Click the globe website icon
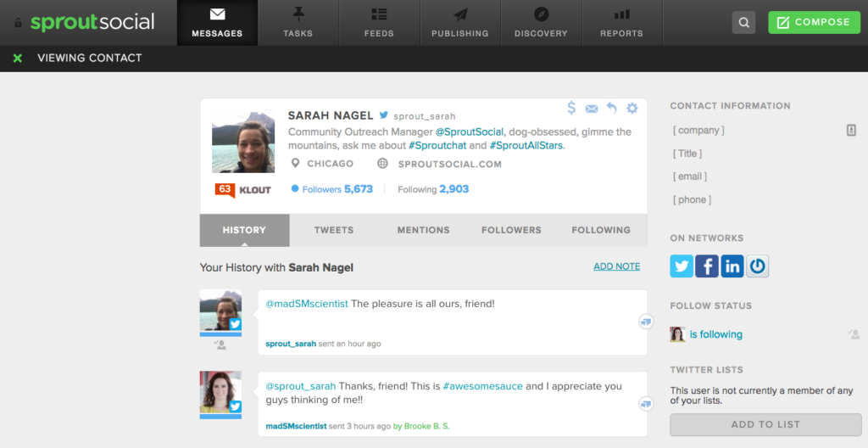Image resolution: width=868 pixels, height=448 pixels. pos(382,163)
